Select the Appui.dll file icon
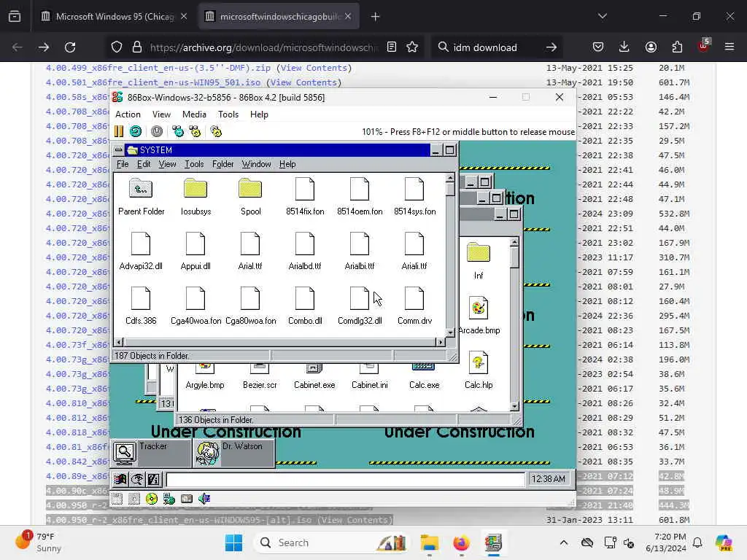Screen dimensions: 747x560 196,244
